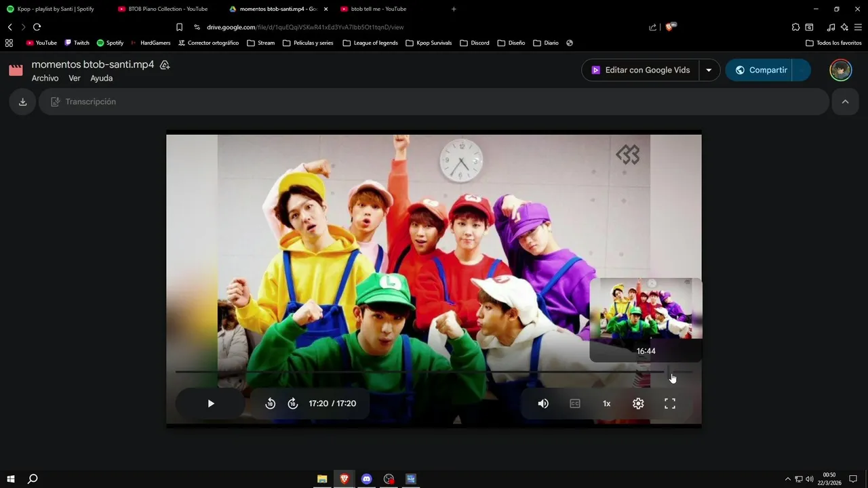
Task: Open taskbar search magnifier
Action: coord(33,479)
